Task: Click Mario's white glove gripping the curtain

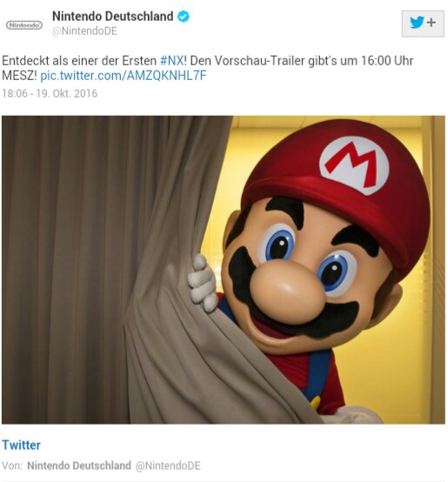Action: point(203,284)
